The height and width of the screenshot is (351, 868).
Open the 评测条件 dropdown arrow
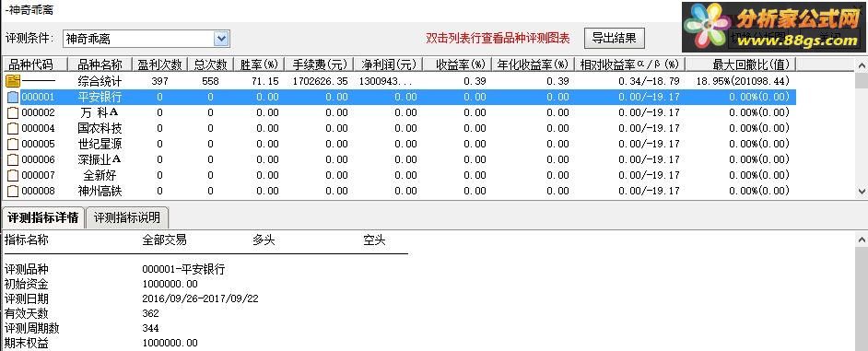tap(221, 38)
